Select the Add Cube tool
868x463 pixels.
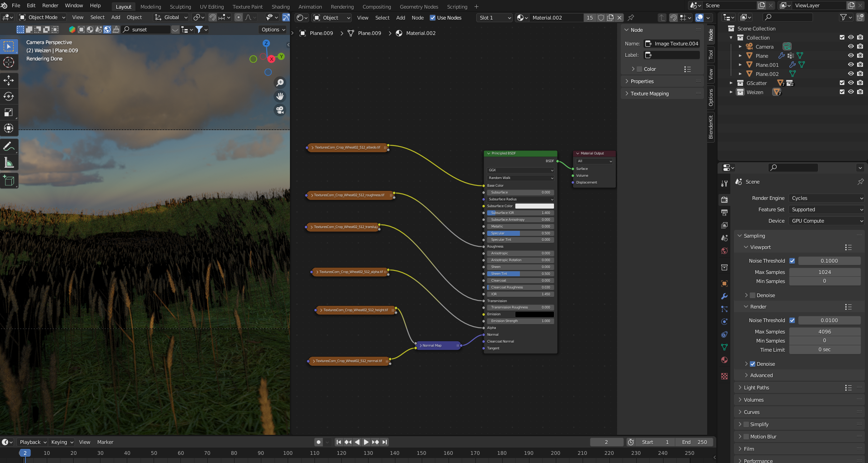tap(9, 180)
